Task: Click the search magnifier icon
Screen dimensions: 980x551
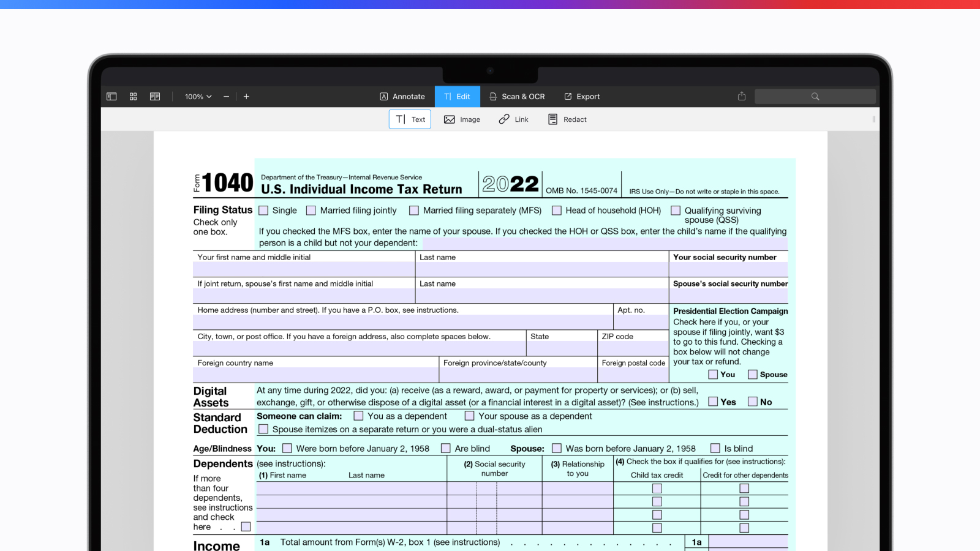Action: click(x=815, y=96)
